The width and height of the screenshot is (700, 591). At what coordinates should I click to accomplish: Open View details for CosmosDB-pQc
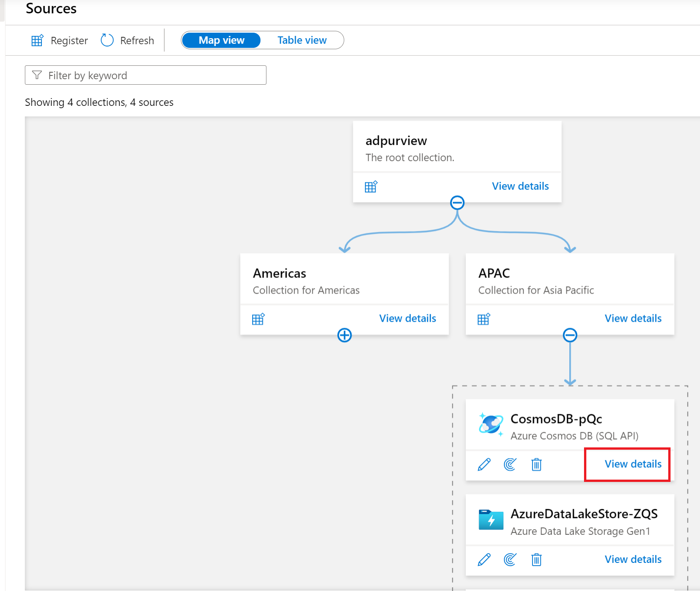click(633, 464)
